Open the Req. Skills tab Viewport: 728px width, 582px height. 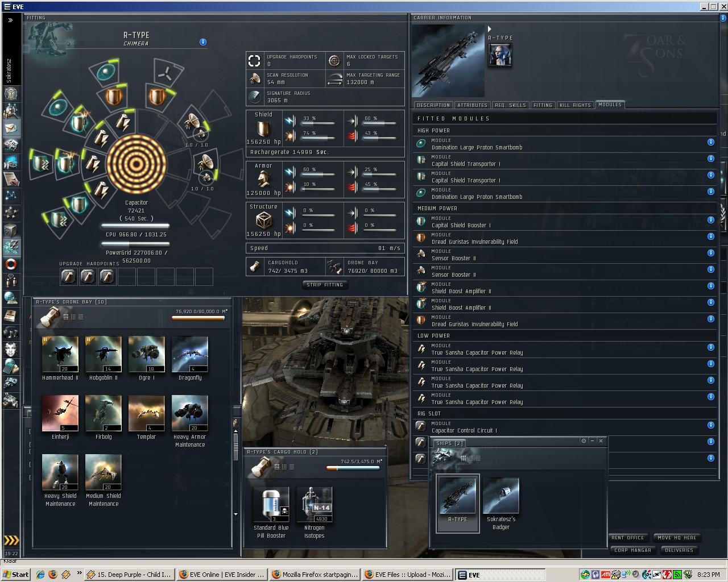pos(510,105)
